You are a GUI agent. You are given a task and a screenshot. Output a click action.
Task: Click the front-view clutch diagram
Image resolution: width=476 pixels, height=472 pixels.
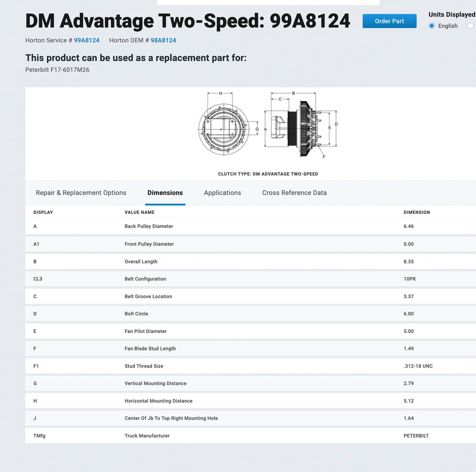pyautogui.click(x=224, y=129)
